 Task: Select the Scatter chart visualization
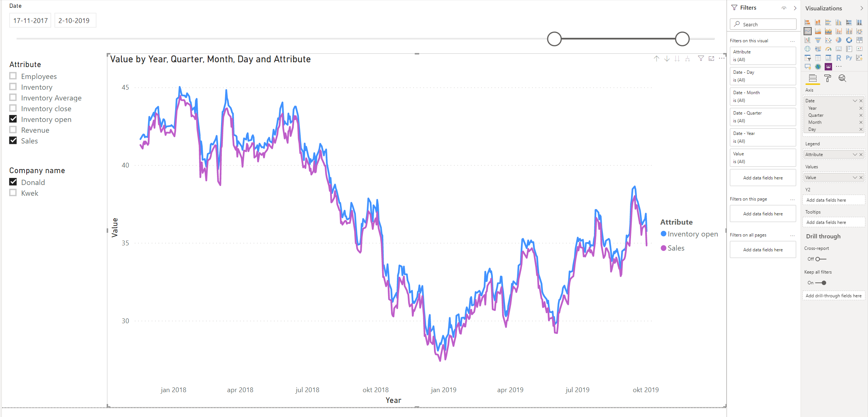[x=828, y=40]
